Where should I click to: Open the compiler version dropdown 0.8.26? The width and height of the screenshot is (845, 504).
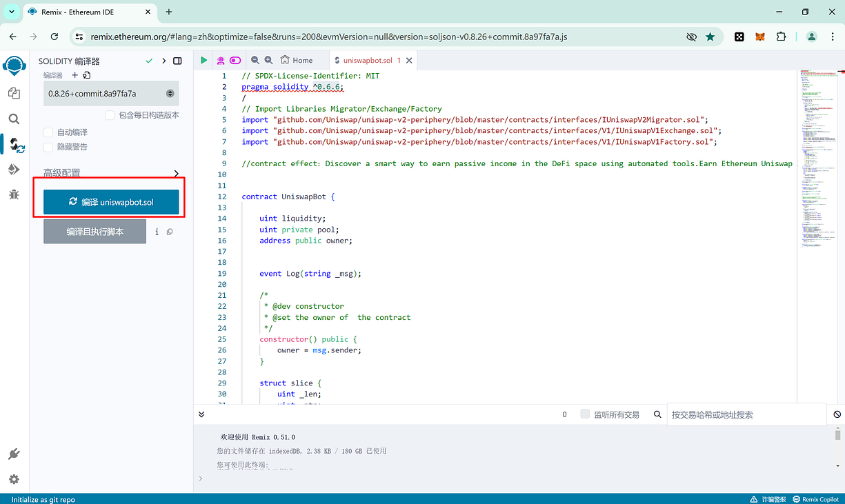[110, 93]
